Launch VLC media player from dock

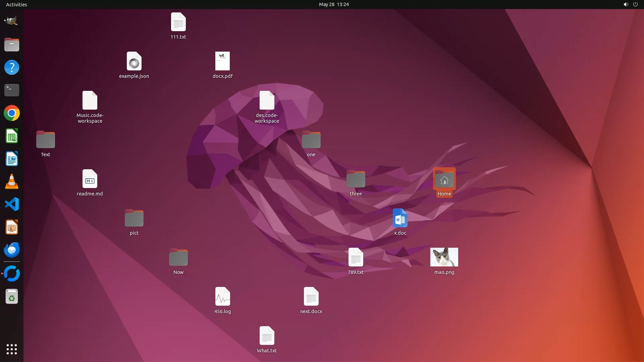pyautogui.click(x=11, y=182)
